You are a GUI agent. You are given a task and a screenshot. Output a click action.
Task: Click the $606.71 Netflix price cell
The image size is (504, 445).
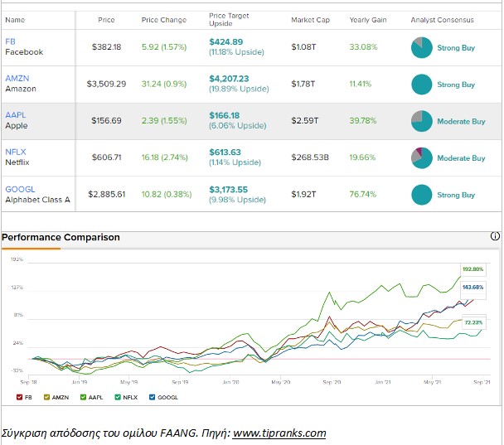(x=106, y=157)
